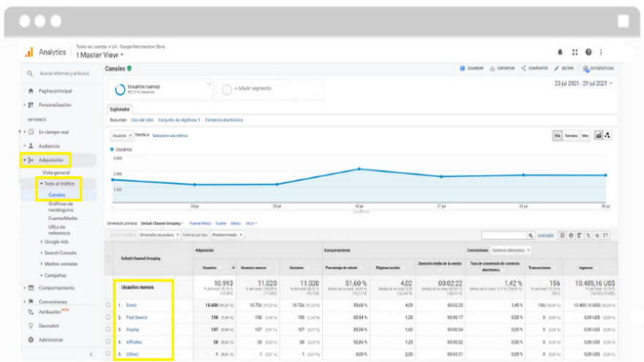Viewport: 644px width, 362px height.
Task: Open the date range 23 jul 2021 dropdown
Action: pos(583,83)
